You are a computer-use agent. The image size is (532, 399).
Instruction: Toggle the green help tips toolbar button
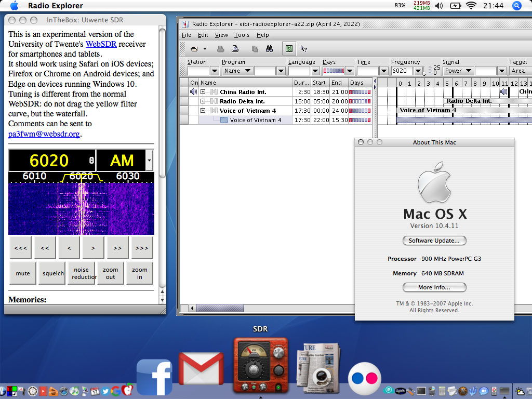coord(289,49)
